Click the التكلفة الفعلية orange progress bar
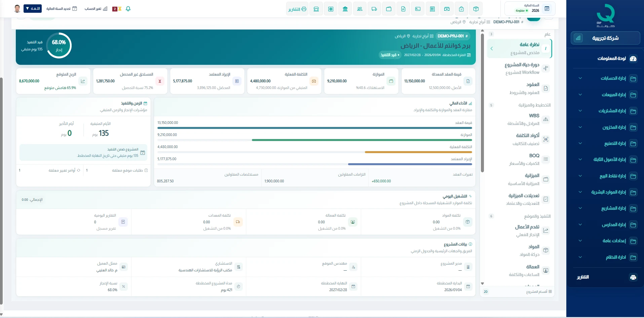The height and width of the screenshot is (318, 644). tap(418, 152)
